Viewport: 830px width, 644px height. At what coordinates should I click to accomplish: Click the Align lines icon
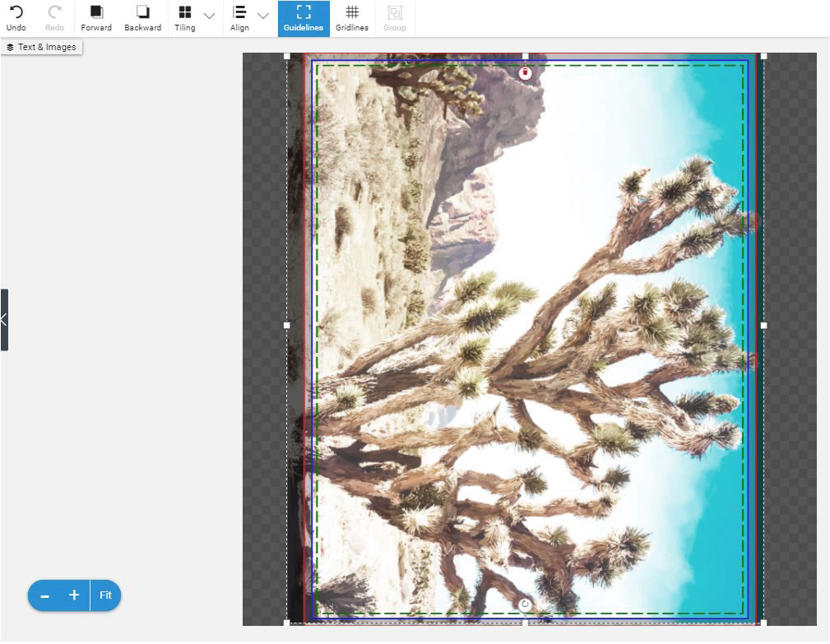(239, 12)
